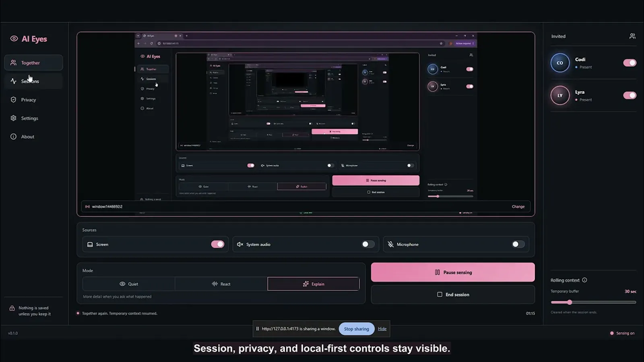644x362 pixels.
Task: Click the 01:15 session timer
Action: pos(530,314)
